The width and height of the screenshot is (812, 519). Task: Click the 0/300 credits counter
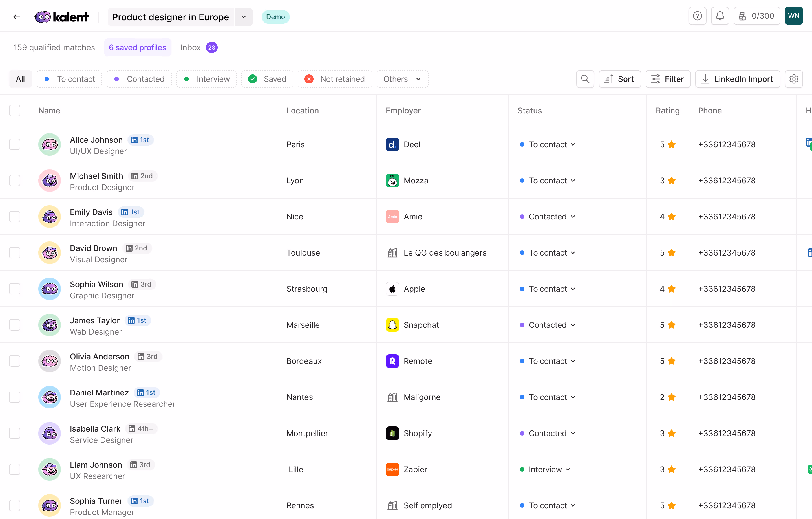[x=757, y=16]
